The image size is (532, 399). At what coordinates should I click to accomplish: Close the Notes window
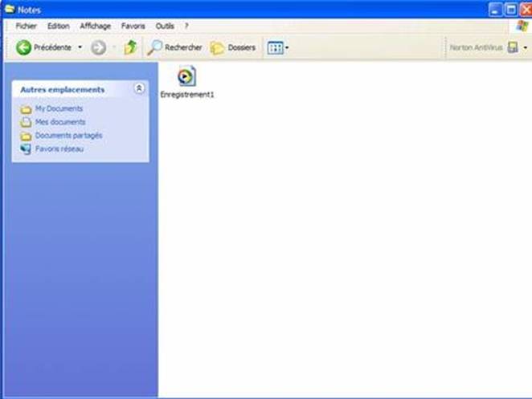pos(526,10)
